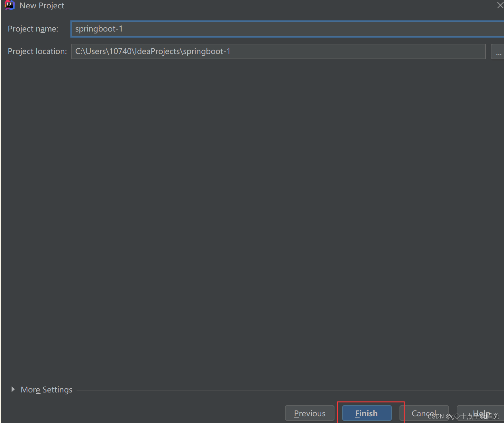
Task: Click the Finish button
Action: coord(367,413)
